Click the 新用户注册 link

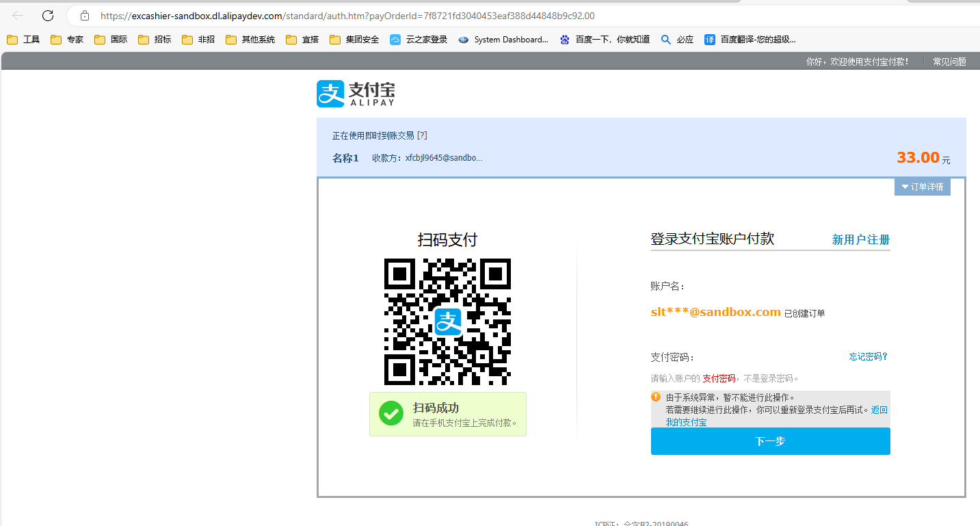pos(861,239)
